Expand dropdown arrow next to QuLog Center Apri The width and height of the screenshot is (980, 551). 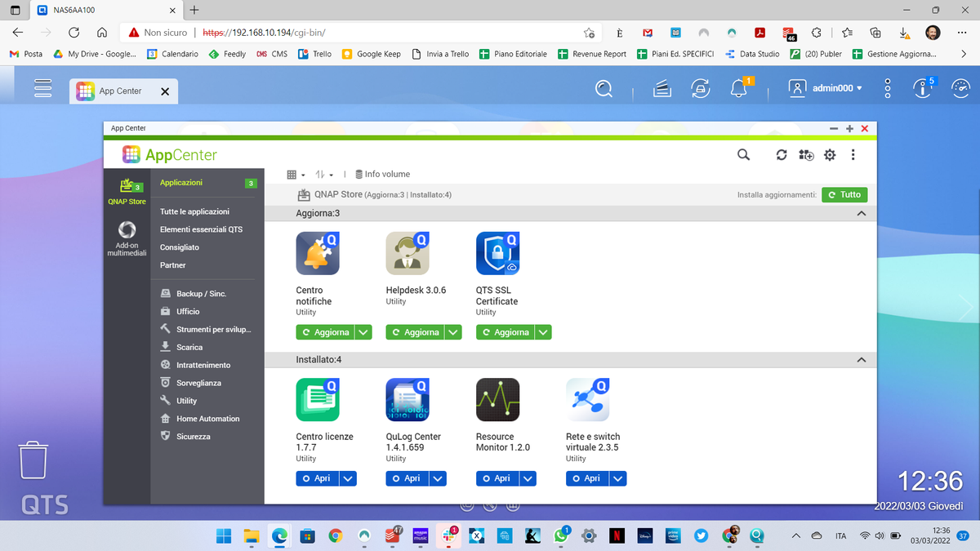point(438,478)
